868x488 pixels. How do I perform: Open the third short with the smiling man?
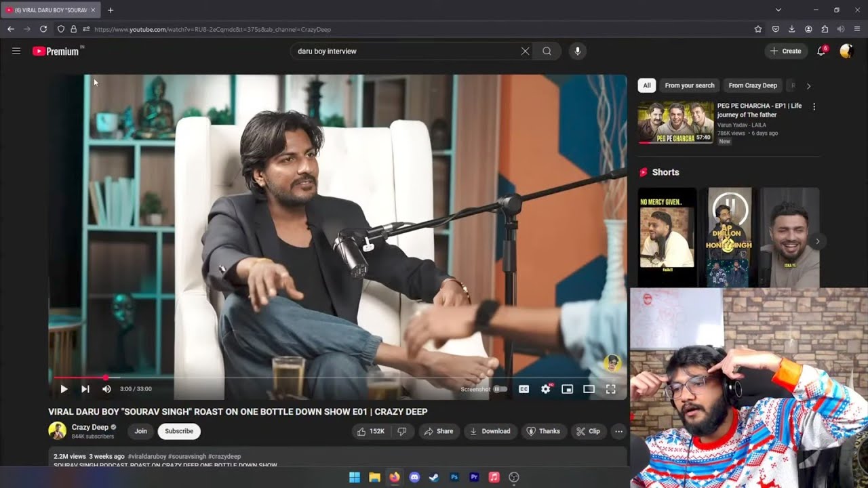(x=790, y=237)
